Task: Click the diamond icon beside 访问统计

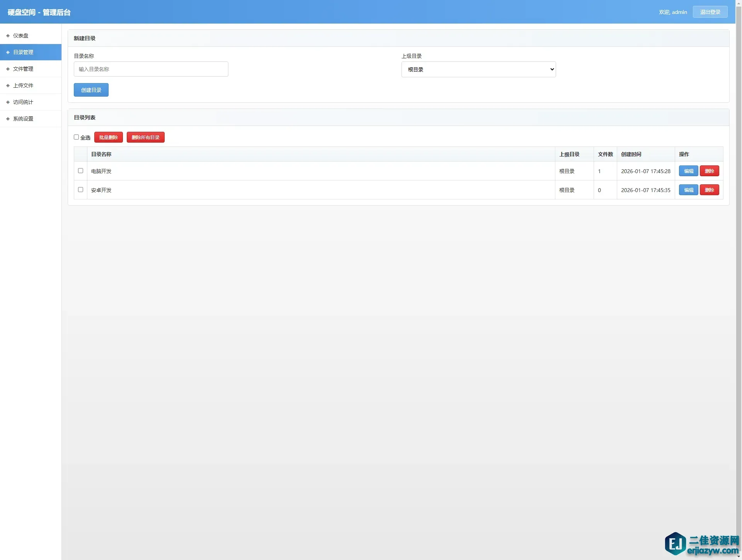Action: pos(8,102)
